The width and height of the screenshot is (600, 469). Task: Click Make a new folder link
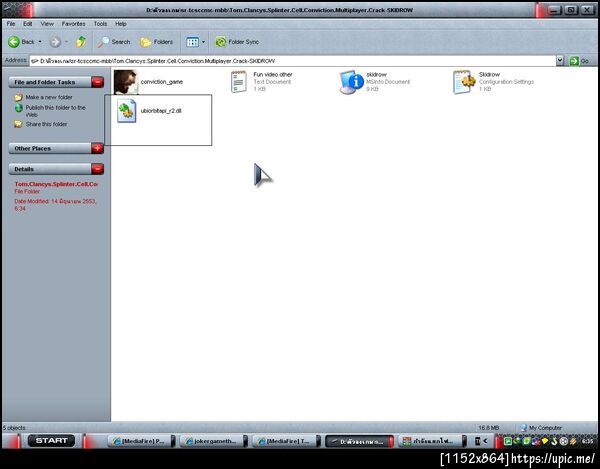pos(49,97)
